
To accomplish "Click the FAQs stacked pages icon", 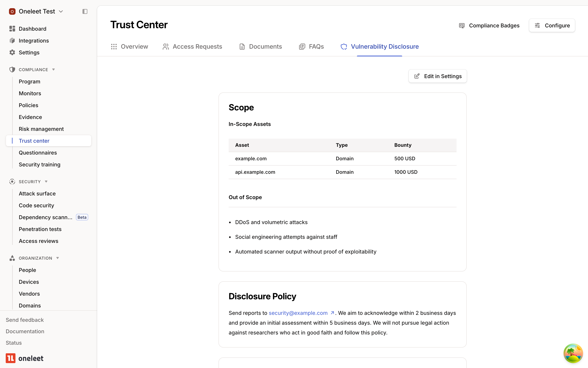I will [302, 46].
